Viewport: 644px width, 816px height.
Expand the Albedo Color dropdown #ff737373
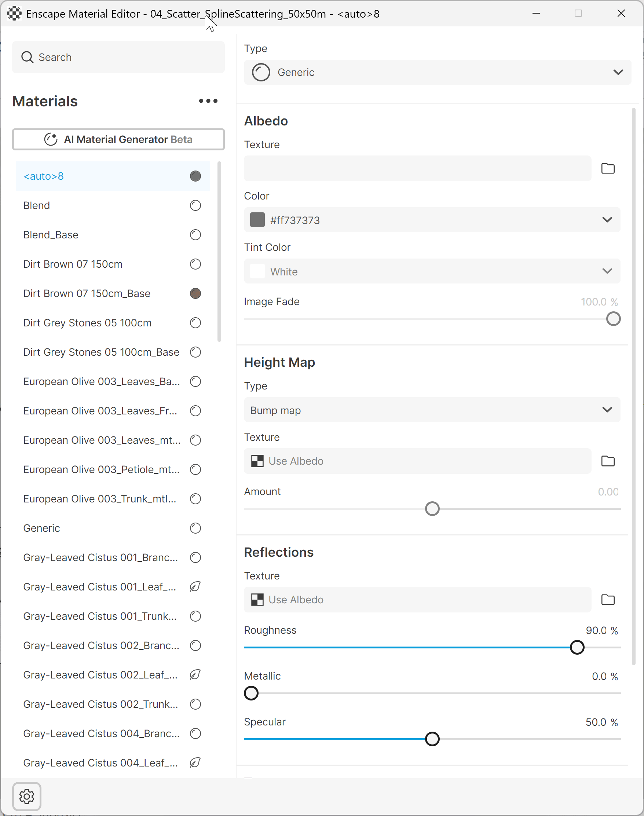point(432,220)
